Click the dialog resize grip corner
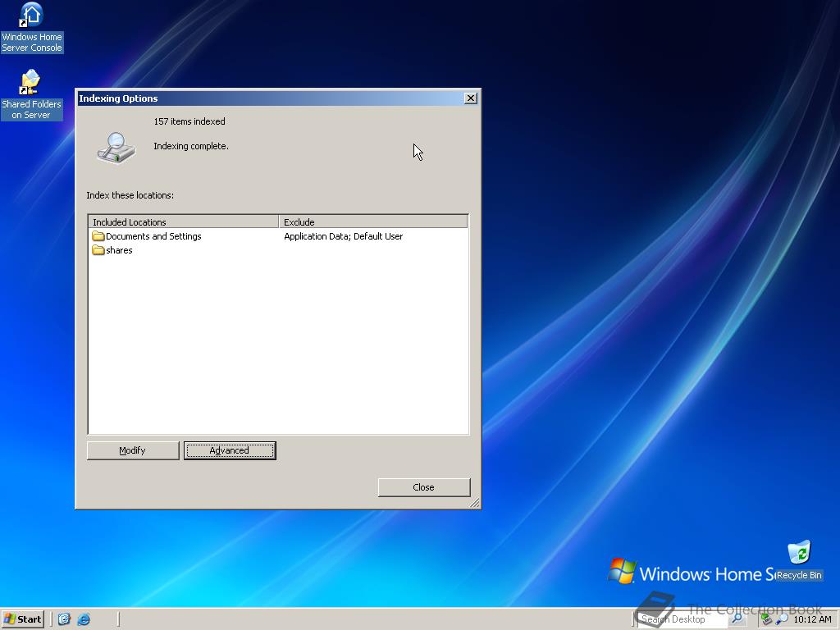 475,503
